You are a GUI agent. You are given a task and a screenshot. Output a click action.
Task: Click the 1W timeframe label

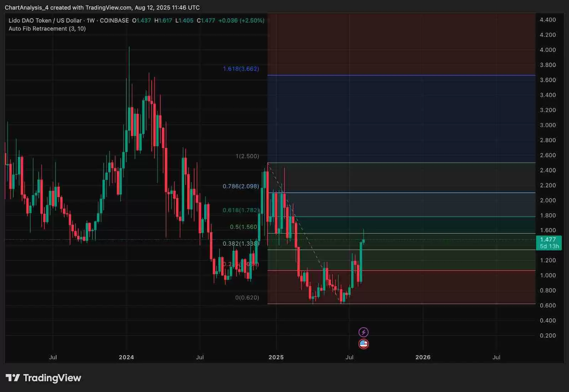[91, 21]
